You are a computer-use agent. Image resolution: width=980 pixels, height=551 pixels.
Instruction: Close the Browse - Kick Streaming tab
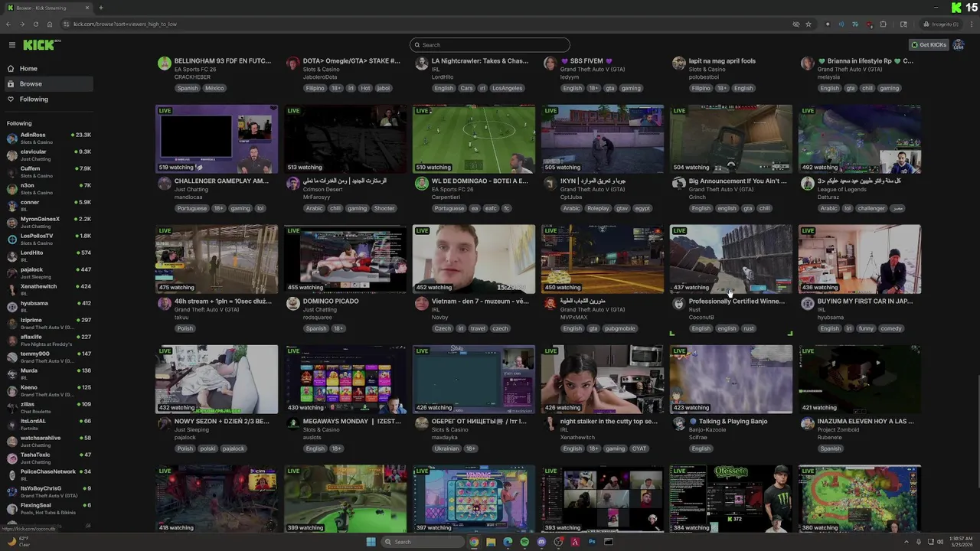87,8
